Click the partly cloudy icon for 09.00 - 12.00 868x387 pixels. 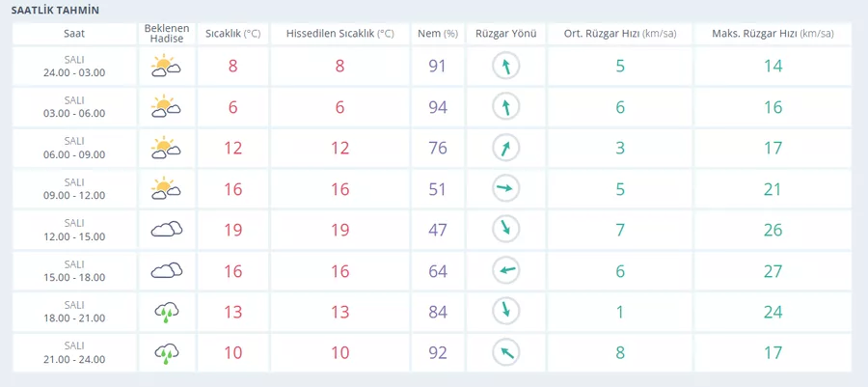tap(166, 189)
